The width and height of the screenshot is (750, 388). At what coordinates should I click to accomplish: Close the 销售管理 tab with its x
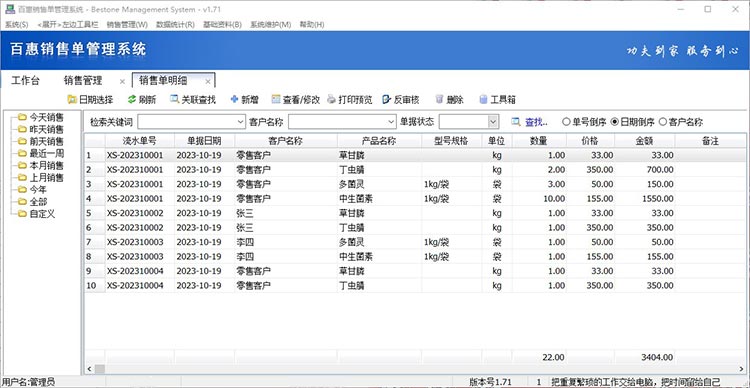122,81
